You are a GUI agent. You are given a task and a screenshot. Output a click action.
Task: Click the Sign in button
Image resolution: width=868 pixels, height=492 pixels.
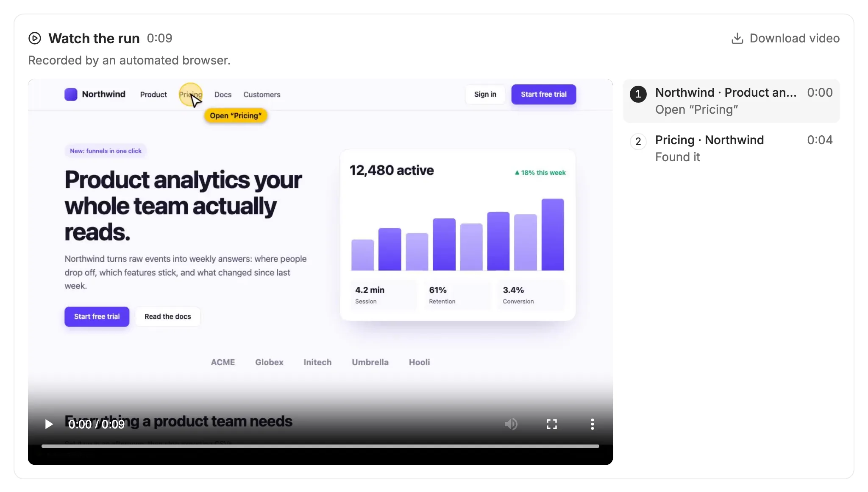click(485, 94)
